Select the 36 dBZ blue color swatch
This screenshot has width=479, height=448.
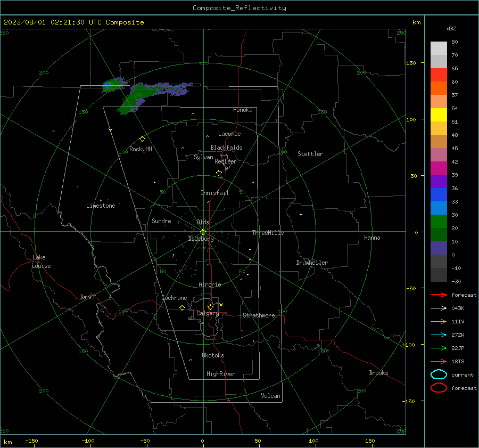[439, 195]
